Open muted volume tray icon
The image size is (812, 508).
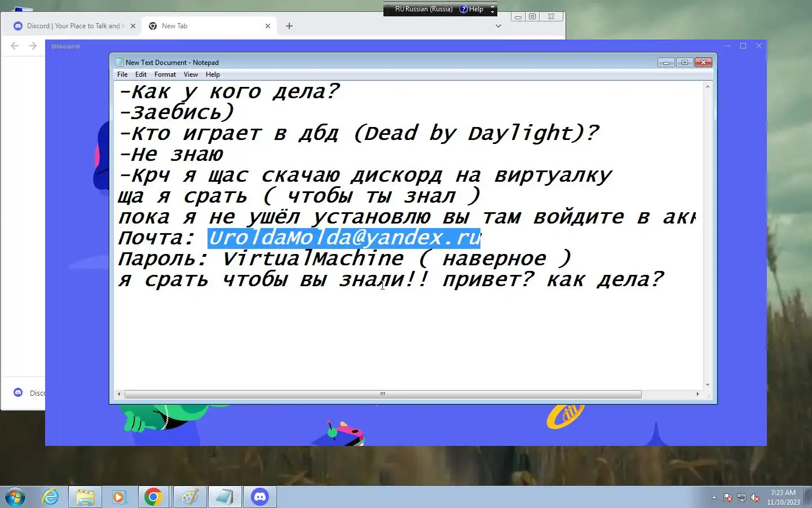(x=755, y=497)
